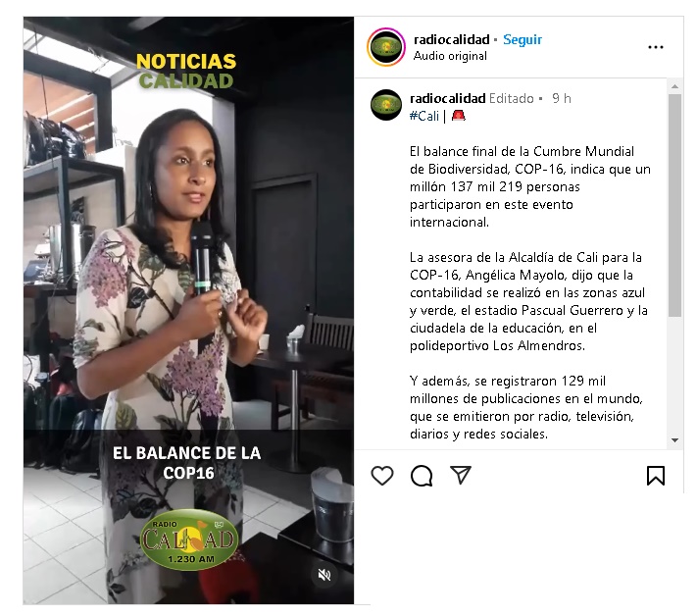This screenshot has width=697, height=616.
Task: Open the three-dot more options menu
Action: 656,47
